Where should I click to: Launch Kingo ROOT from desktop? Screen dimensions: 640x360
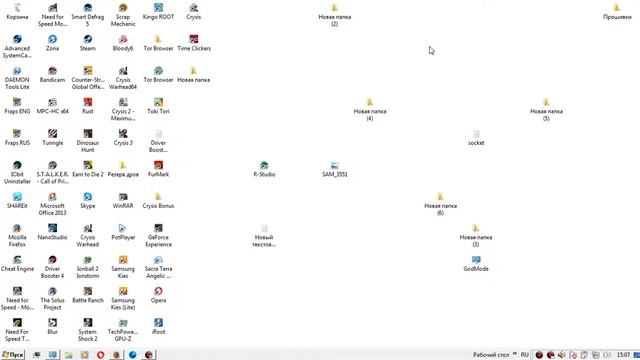[158, 12]
